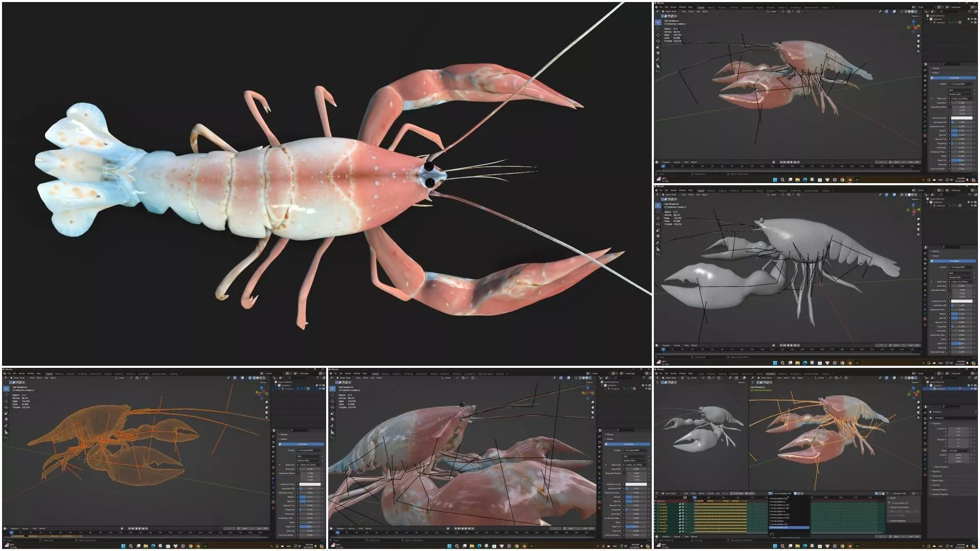
Task: Click Add Cube tool in textured rig screenshot
Action: click(658, 72)
